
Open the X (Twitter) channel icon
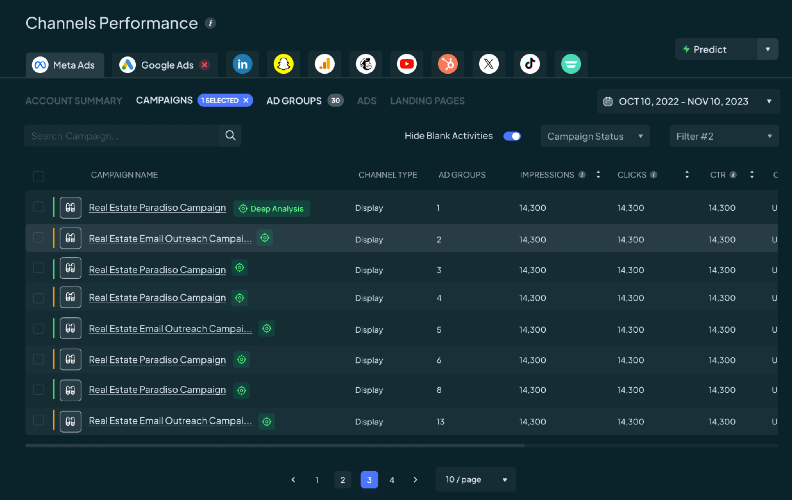click(488, 64)
